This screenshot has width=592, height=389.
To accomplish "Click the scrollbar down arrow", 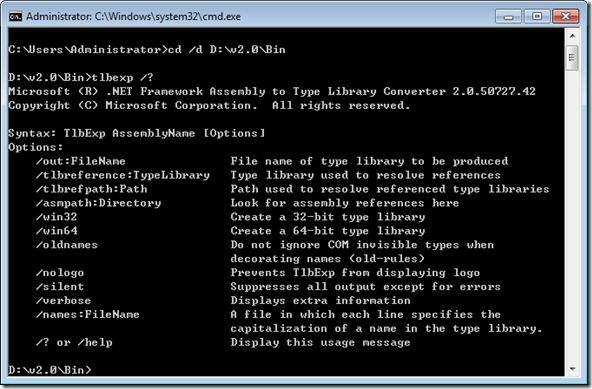I will pos(572,369).
